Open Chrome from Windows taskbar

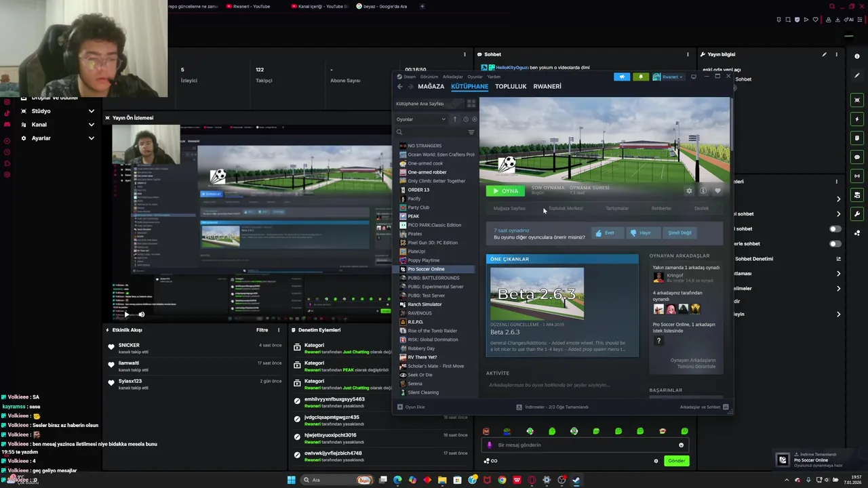502,480
